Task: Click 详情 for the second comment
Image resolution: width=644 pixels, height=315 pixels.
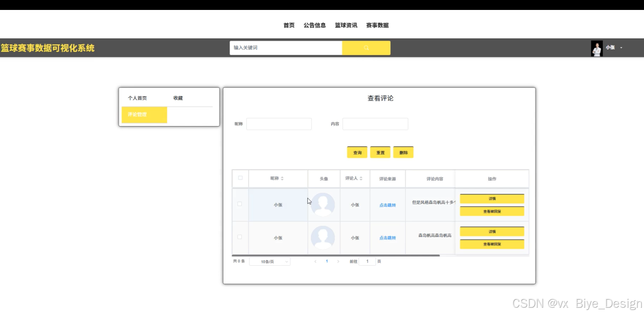Action: (492, 232)
